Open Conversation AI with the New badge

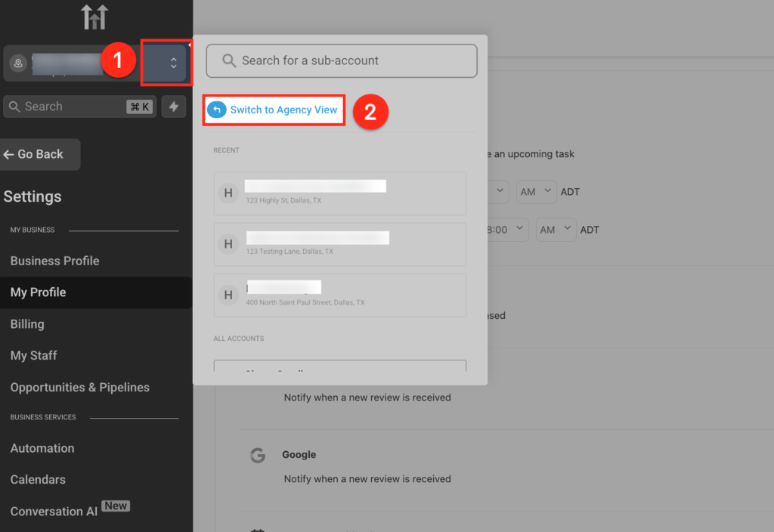point(53,511)
